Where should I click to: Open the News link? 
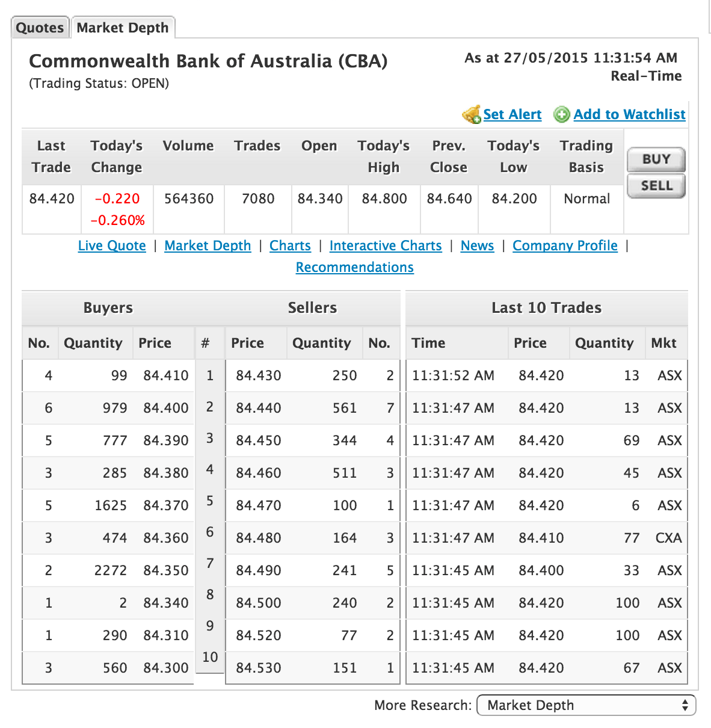point(477,245)
